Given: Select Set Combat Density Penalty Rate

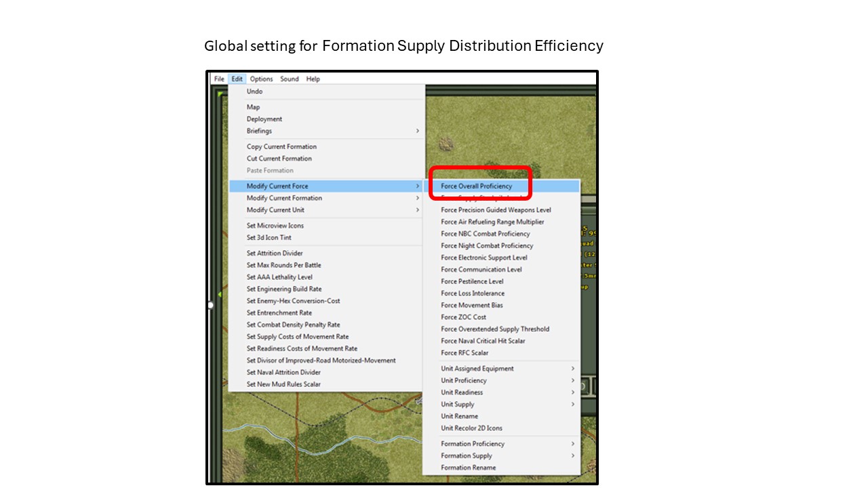Looking at the screenshot, I should click(x=327, y=325).
